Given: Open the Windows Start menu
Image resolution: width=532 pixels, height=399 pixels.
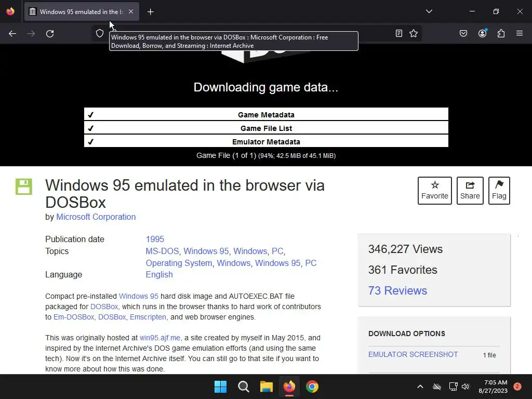Looking at the screenshot, I should pos(220,387).
